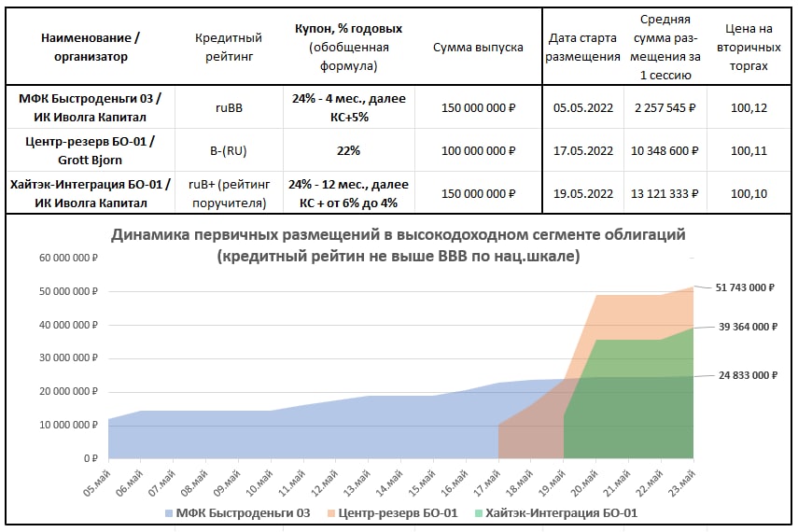Select the B-(RU) rating cell
Viewport: 798px width, 532px height.
pyautogui.click(x=229, y=150)
